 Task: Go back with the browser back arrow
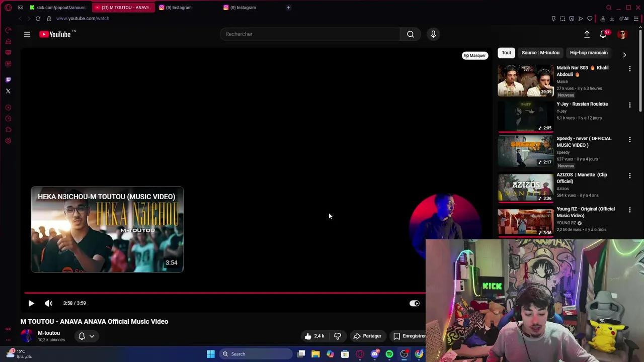(20, 19)
